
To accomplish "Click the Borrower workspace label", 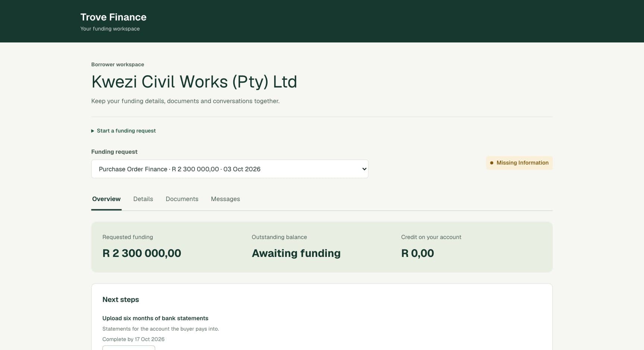I will coord(118,64).
